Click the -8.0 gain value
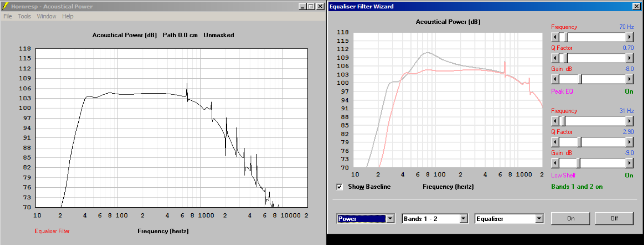The image size is (644, 245). coord(629,69)
